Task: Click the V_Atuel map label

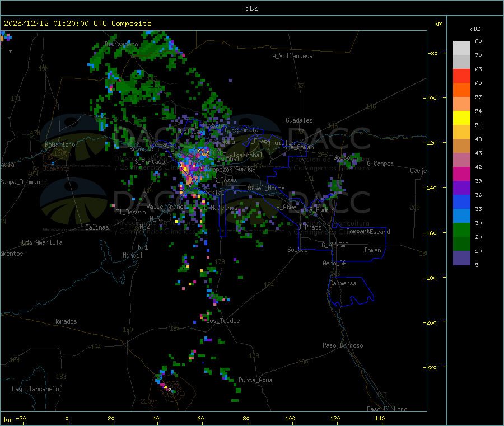Action: point(288,207)
